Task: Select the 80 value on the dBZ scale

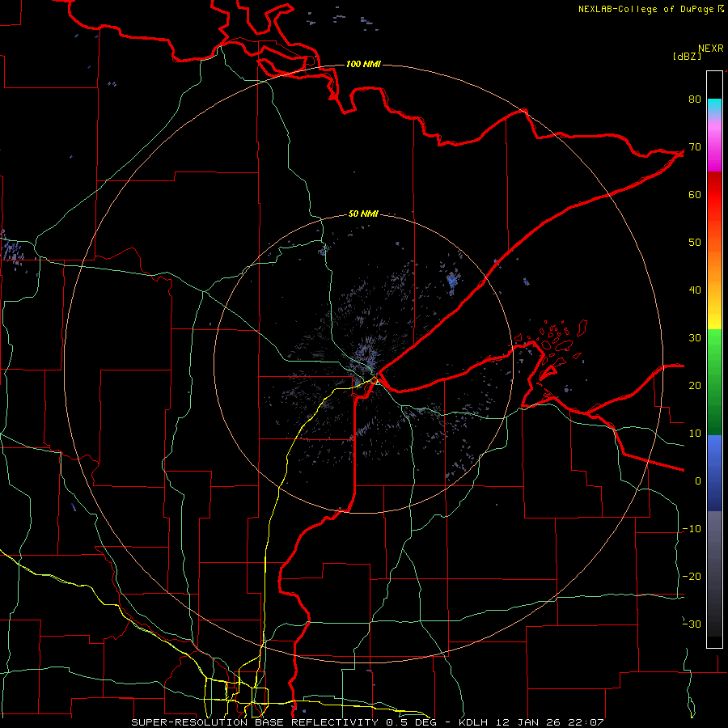Action: 695,99
